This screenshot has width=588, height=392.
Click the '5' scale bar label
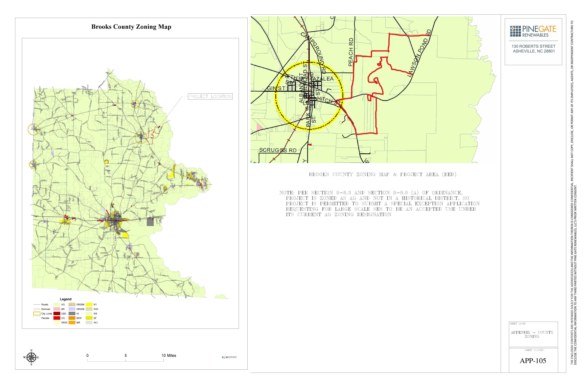(x=126, y=356)
